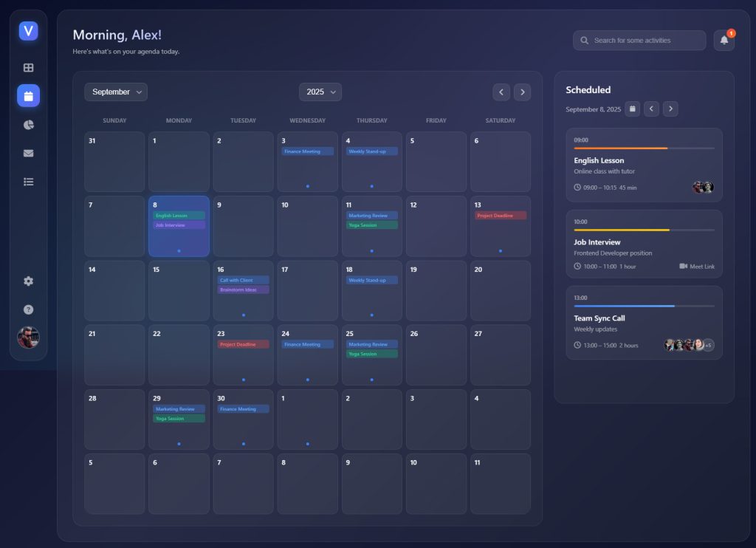The height and width of the screenshot is (548, 756).
Task: Go to next month in calendar
Action: [522, 92]
